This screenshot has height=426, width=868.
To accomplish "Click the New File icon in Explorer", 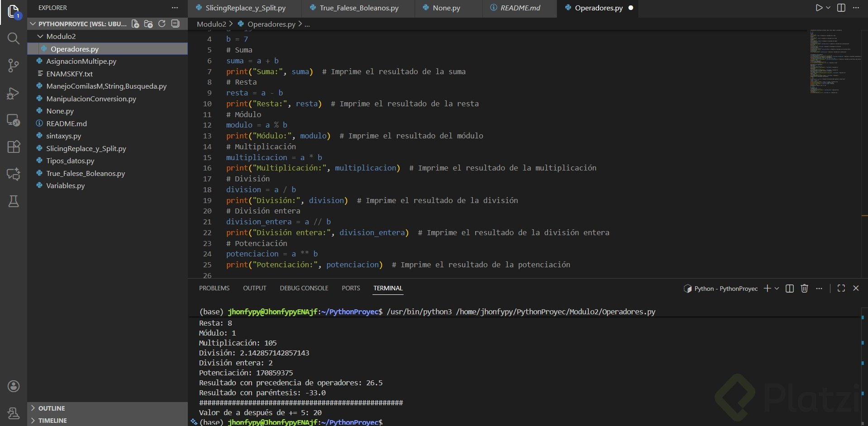I will pos(135,24).
